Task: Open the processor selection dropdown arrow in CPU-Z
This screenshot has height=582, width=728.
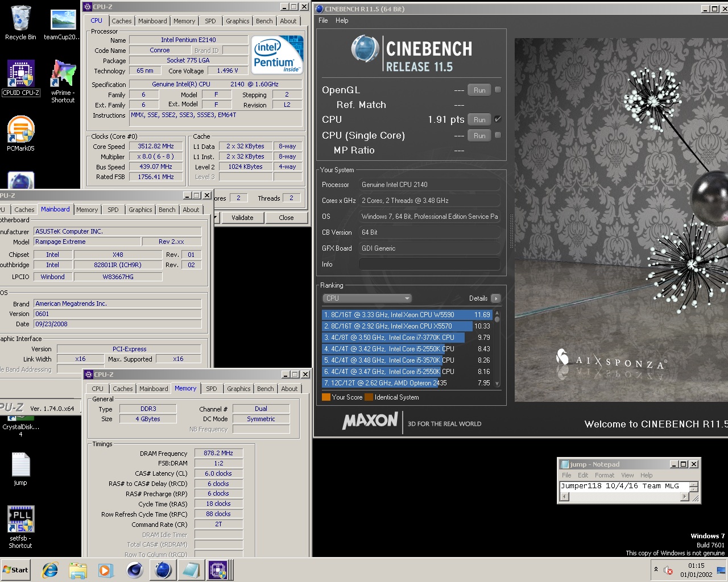Action: (x=216, y=218)
